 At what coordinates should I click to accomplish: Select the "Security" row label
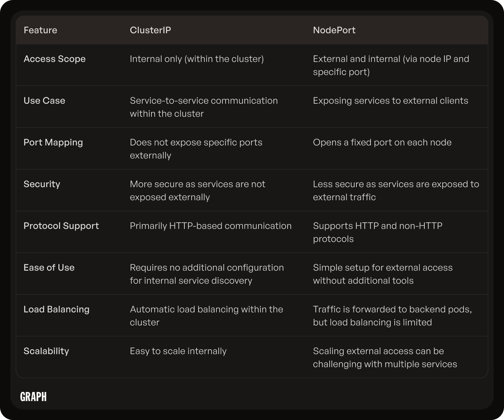[42, 184]
